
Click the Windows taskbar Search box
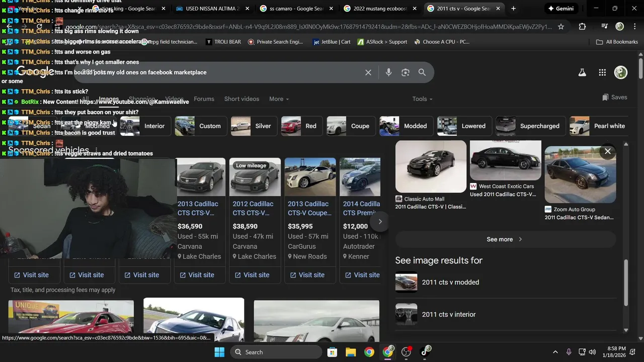276,352
